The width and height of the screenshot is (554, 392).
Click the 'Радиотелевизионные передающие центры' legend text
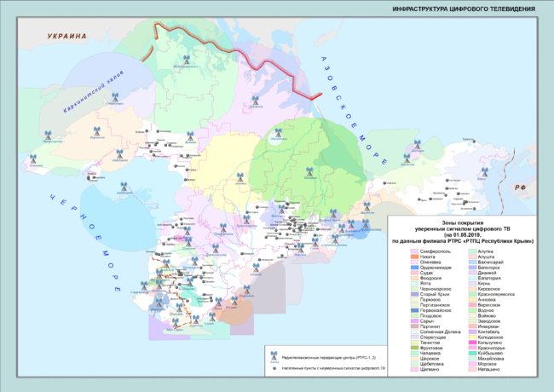(x=329, y=357)
